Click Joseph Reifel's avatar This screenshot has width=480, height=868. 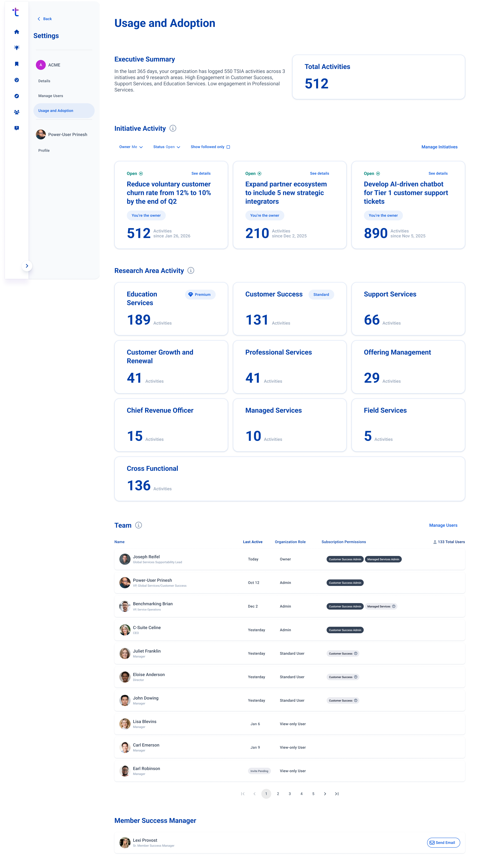(x=125, y=559)
